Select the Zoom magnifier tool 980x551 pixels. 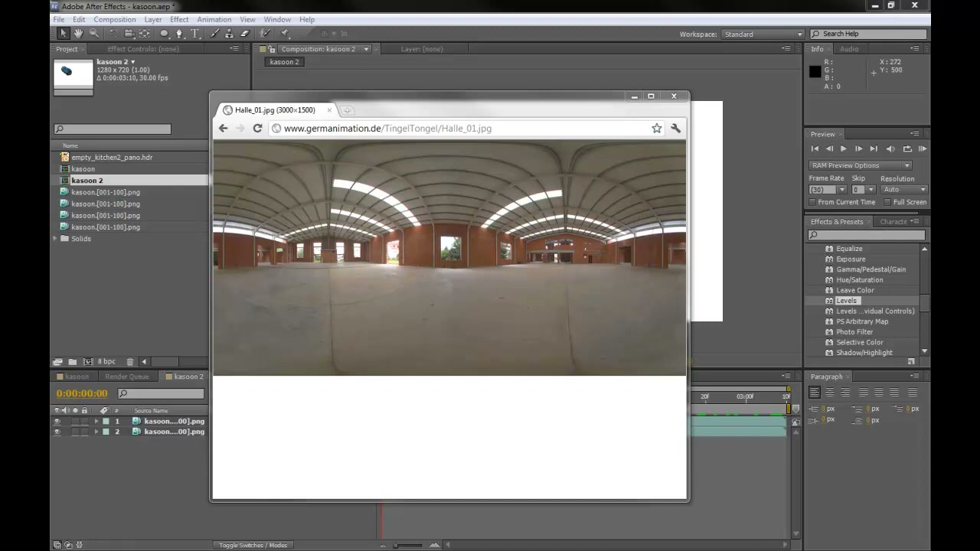[x=94, y=34]
